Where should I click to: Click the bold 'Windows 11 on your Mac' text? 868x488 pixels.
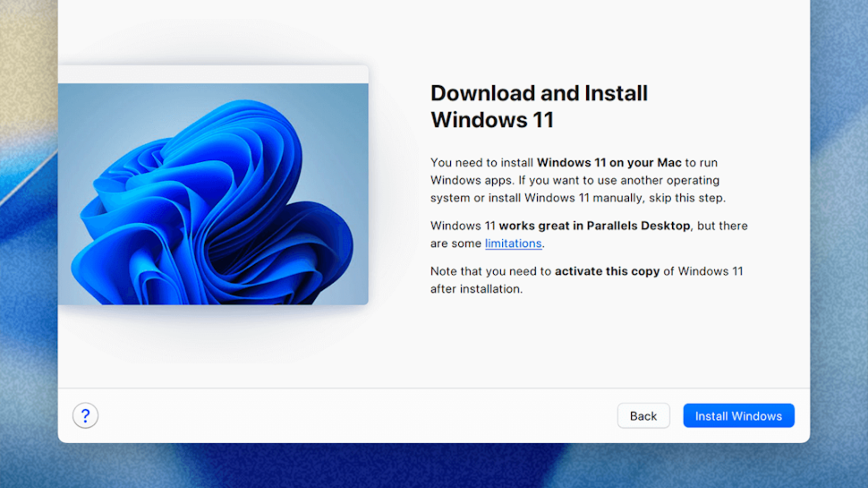[609, 163]
